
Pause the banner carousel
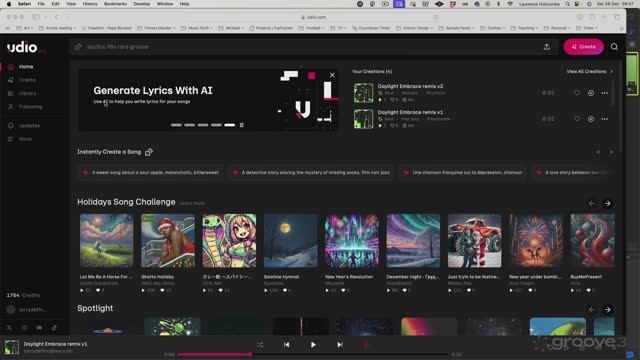click(242, 125)
